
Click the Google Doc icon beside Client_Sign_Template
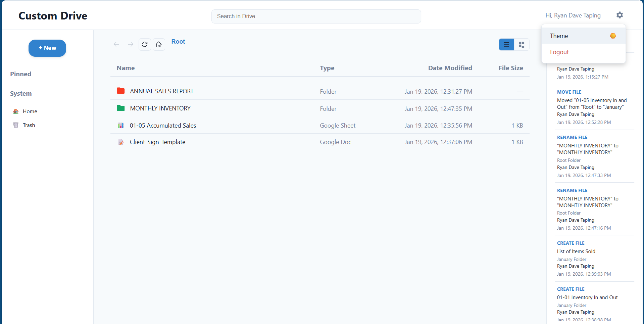tap(120, 142)
